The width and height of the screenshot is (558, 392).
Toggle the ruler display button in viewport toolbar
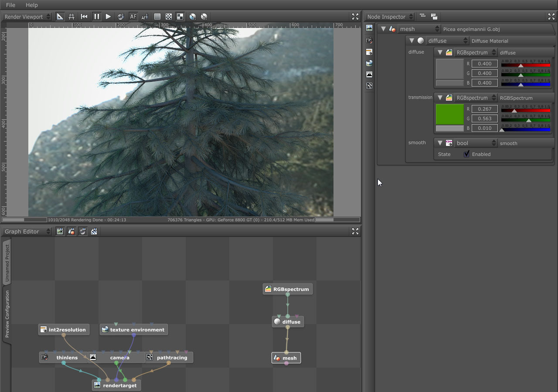(x=60, y=17)
